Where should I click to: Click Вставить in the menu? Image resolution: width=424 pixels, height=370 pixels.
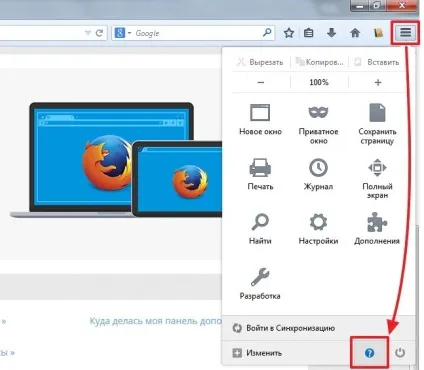[377, 62]
